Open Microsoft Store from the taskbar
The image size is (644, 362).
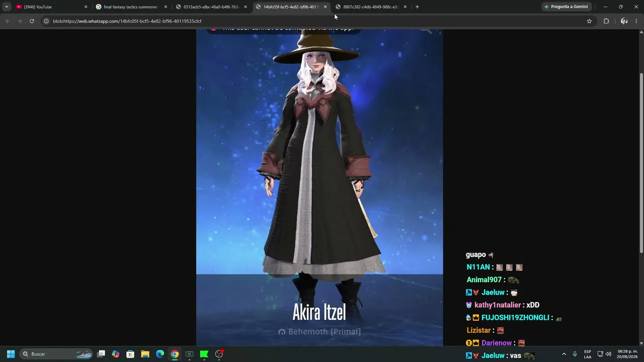click(x=130, y=354)
